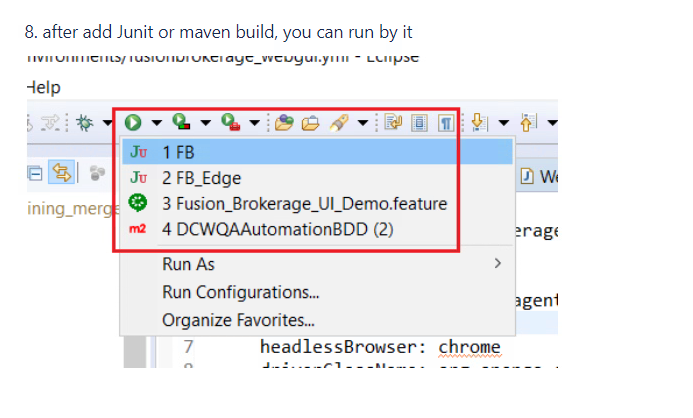Click the green Run button in toolbar
Screen dimensions: 693x418
coord(133,122)
